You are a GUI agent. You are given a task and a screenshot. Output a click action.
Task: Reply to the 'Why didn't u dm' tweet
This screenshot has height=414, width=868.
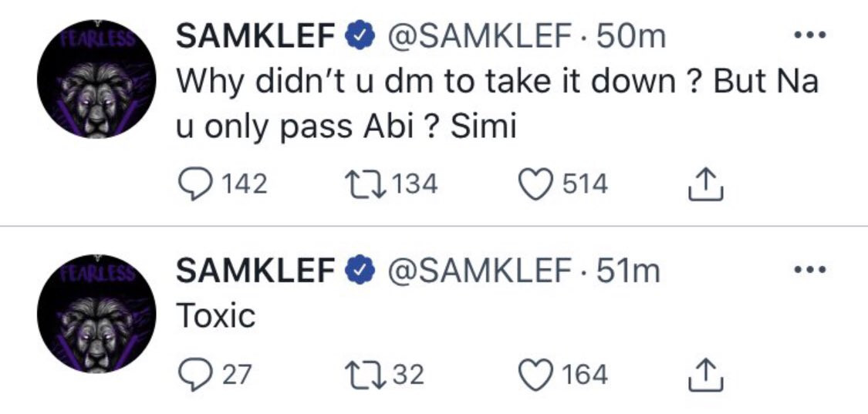[x=193, y=185]
